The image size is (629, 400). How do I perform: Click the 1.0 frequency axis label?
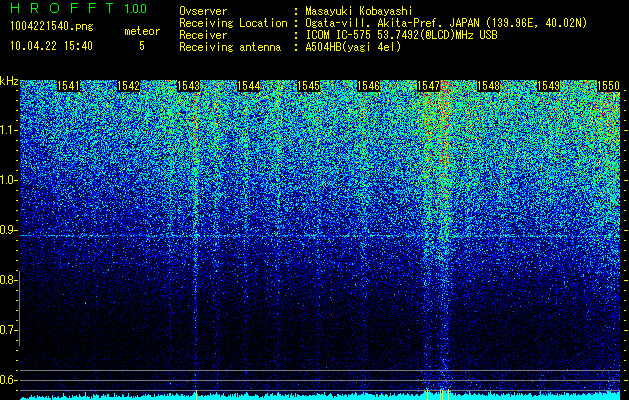(x=8, y=180)
